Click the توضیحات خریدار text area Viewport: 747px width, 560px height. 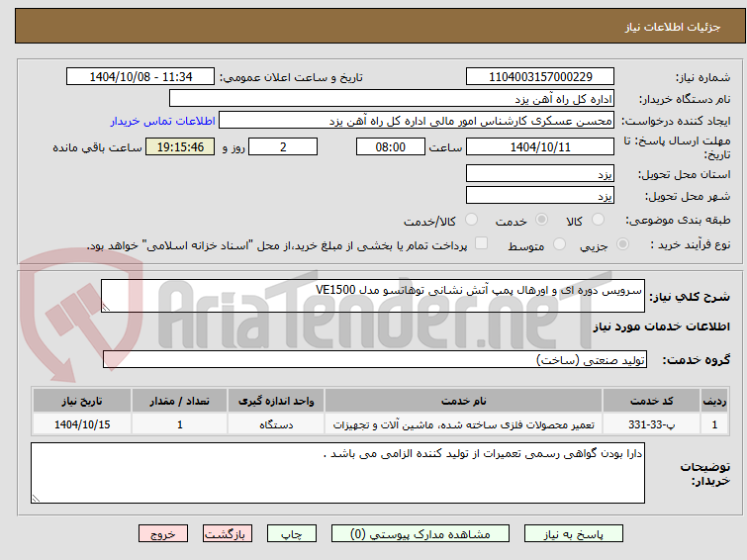click(337, 473)
